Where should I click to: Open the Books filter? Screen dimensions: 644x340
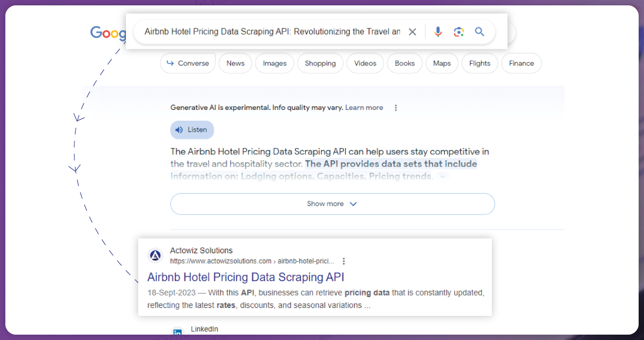(405, 63)
